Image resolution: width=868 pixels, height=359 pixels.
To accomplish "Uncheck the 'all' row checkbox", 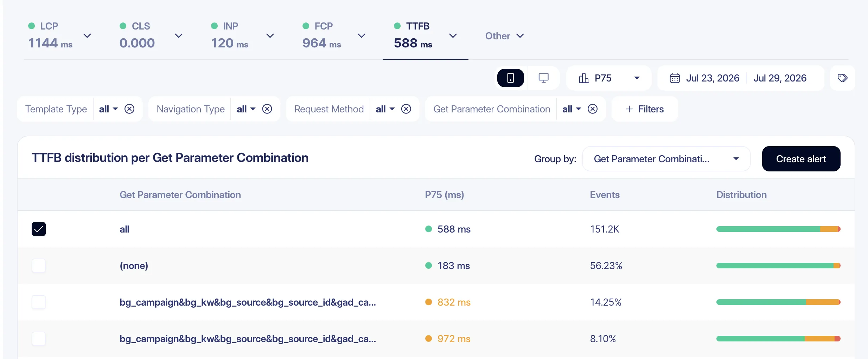I will click(39, 229).
